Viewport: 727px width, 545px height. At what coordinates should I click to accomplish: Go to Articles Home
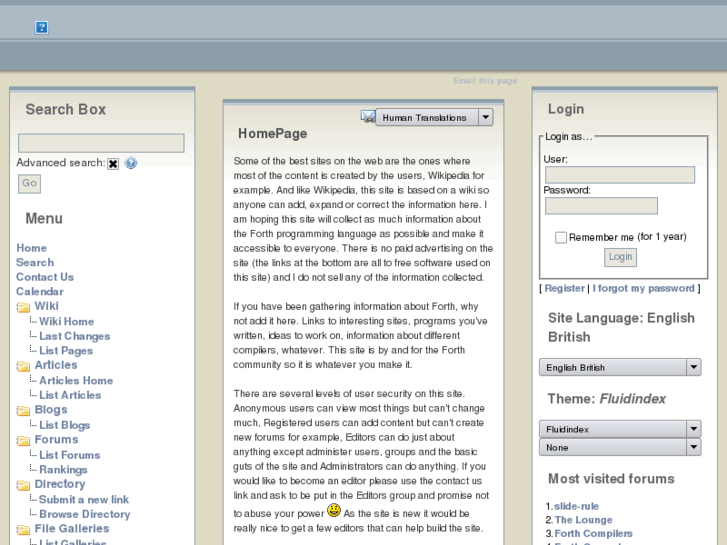click(76, 381)
